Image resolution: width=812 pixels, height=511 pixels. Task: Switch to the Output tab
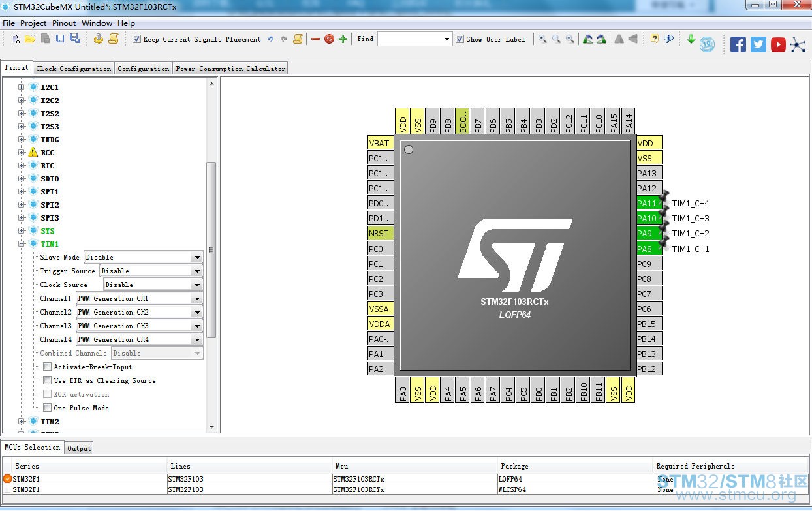tap(79, 448)
